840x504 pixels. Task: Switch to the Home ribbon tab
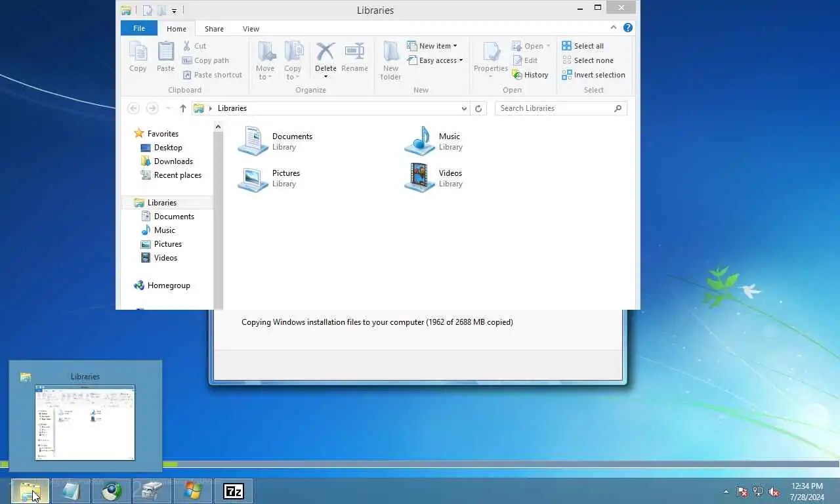pyautogui.click(x=177, y=29)
